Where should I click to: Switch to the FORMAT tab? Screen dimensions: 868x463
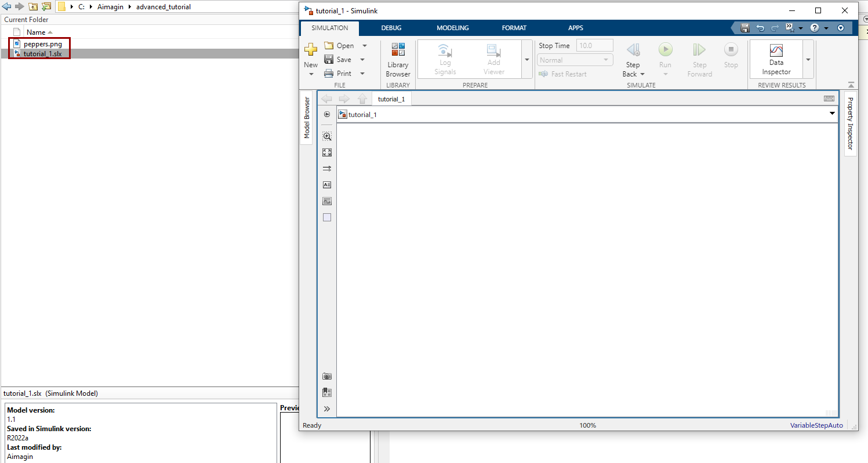514,28
